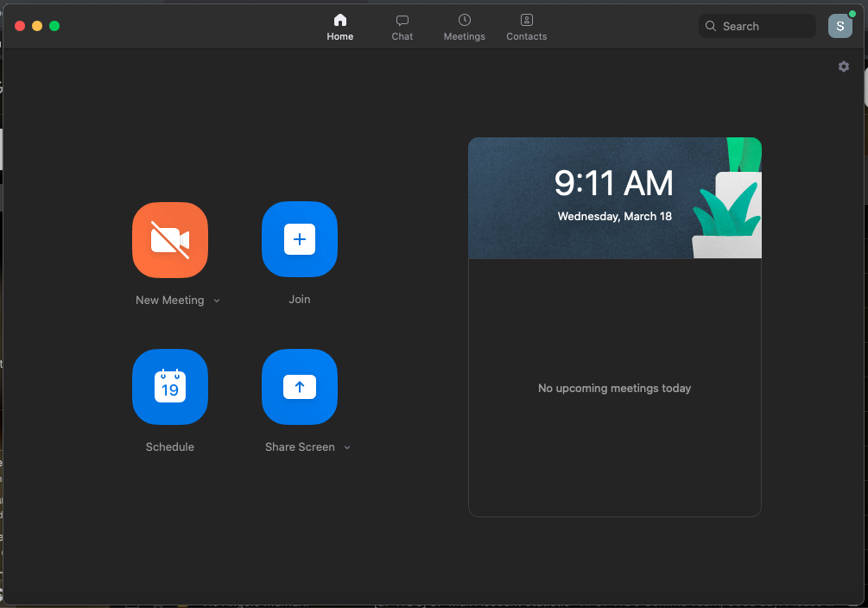
Task: Open the Schedule calendar icon
Action: click(170, 387)
